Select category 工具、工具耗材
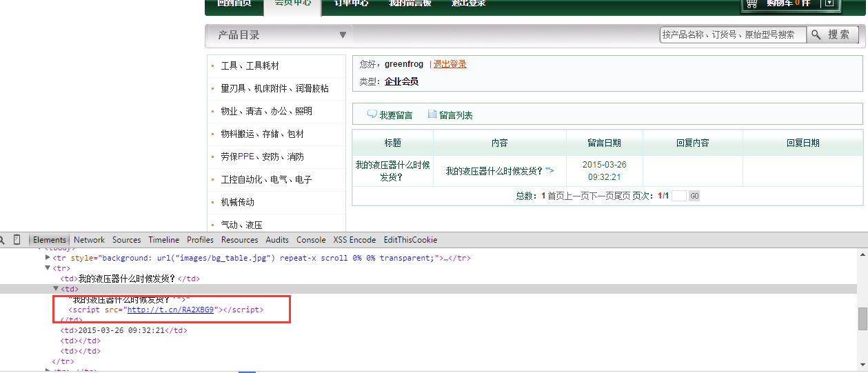Image resolution: width=868 pixels, height=373 pixels. click(x=250, y=66)
